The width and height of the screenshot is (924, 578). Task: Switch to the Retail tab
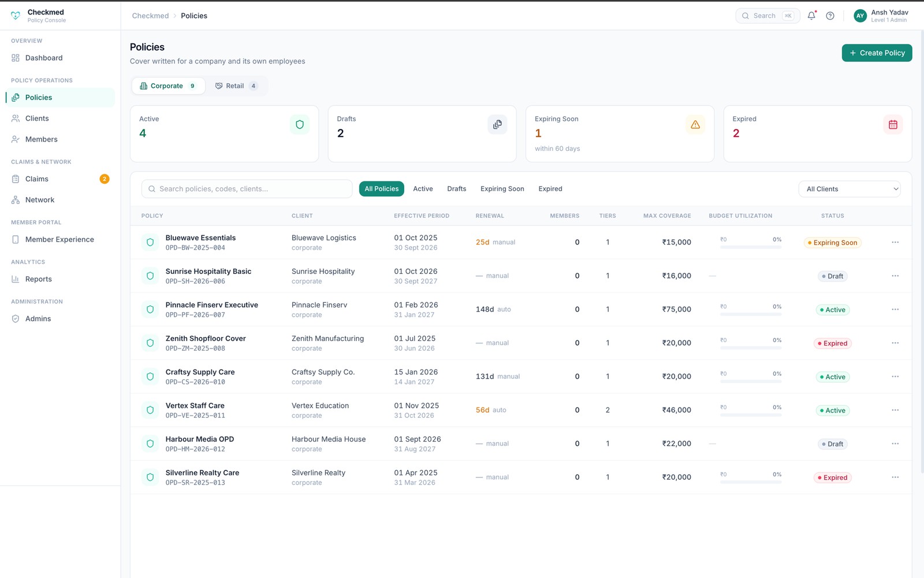click(236, 86)
